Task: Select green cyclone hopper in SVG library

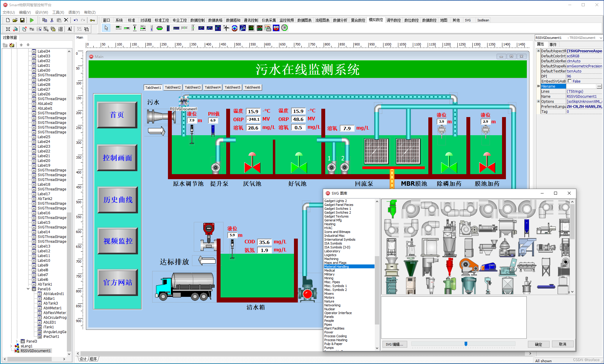Action: click(x=392, y=209)
